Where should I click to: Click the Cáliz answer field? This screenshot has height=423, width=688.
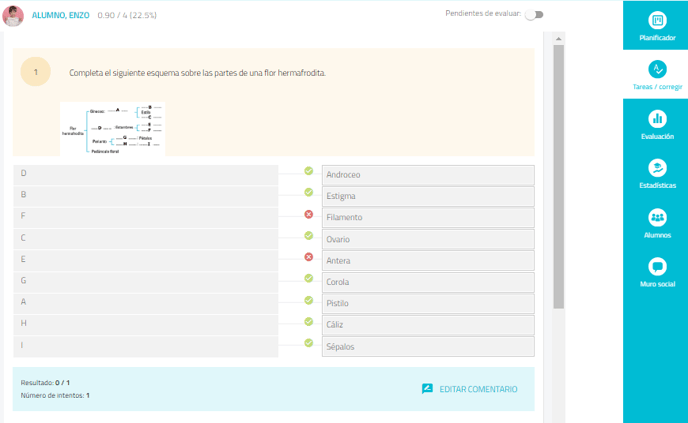click(x=428, y=325)
